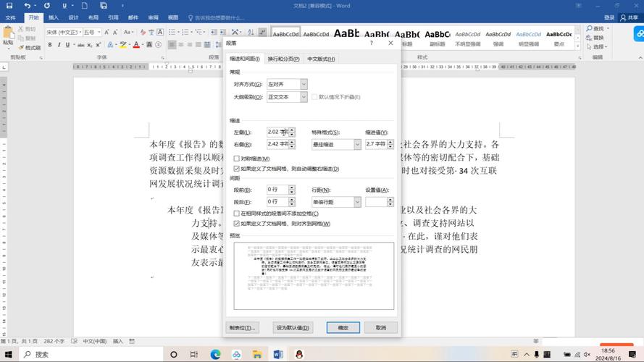This screenshot has width=644, height=362.
Task: Open the Change Case Aa dropdown
Action: tap(128, 32)
